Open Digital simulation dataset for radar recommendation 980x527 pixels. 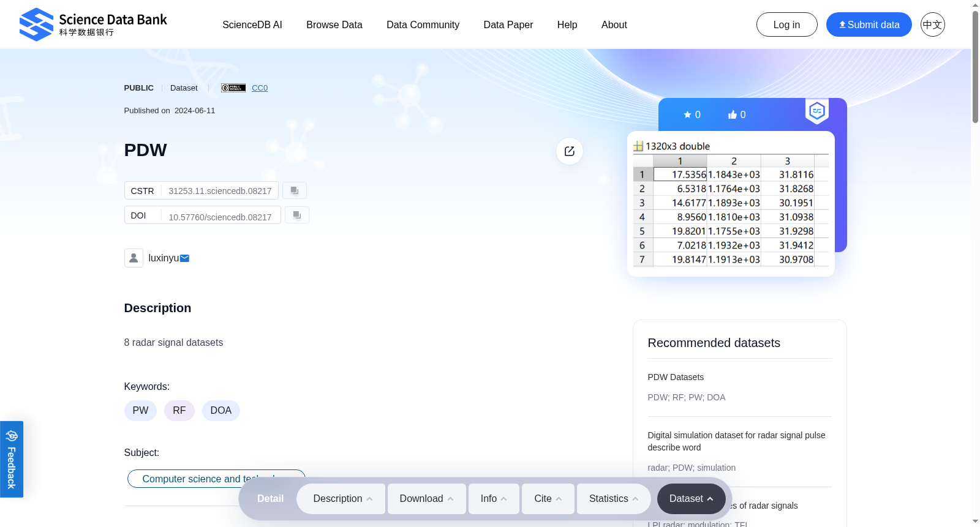(736, 441)
